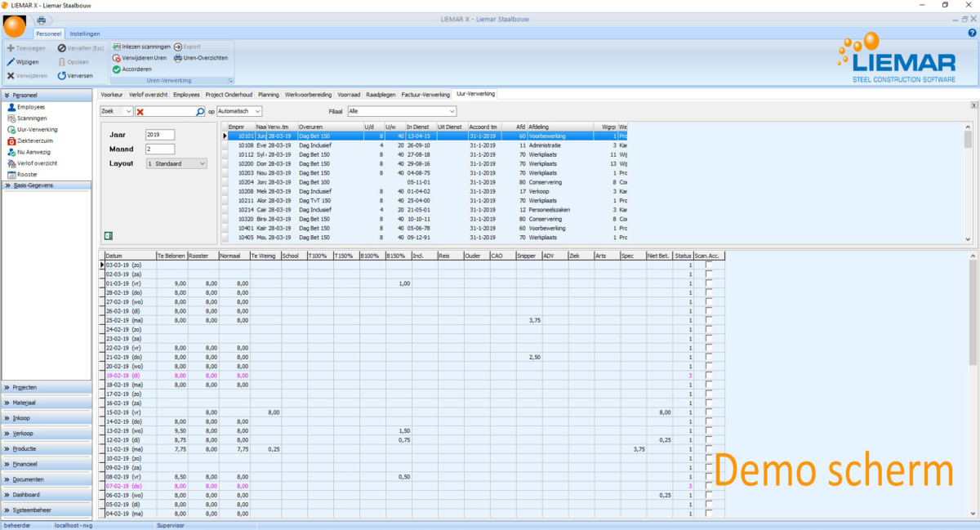The width and height of the screenshot is (980, 530).
Task: Expand the Financieel navigation group
Action: tap(46, 464)
